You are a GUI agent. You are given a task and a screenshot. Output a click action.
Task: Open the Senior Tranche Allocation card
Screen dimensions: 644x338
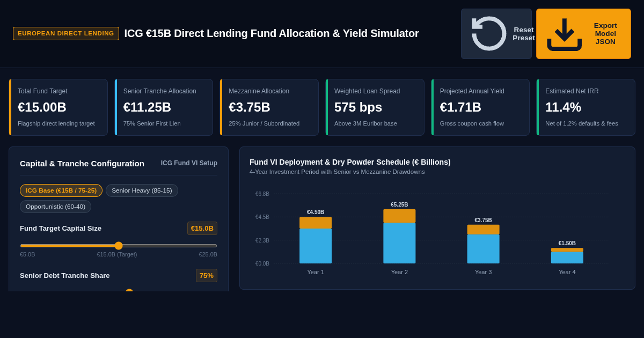pyautogui.click(x=164, y=107)
